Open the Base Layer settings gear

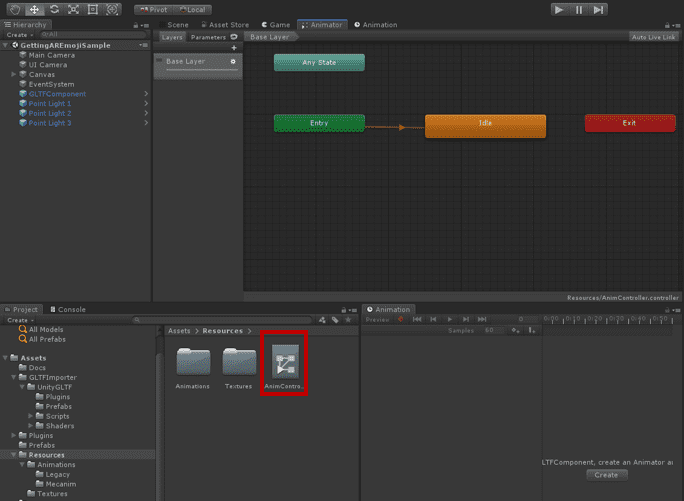233,62
